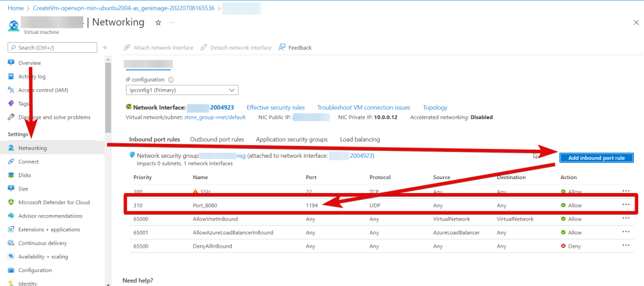
Task: Click Detach network interface
Action: (235, 48)
